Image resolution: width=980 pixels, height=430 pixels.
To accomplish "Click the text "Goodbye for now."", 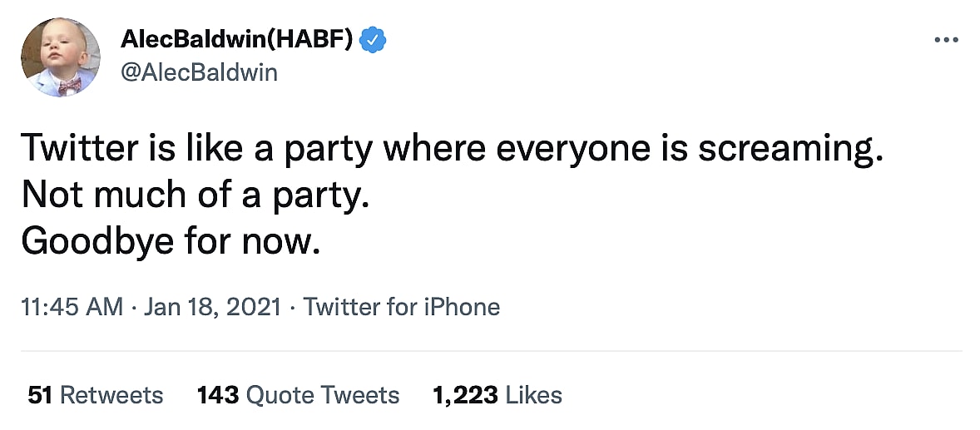I will [x=170, y=240].
